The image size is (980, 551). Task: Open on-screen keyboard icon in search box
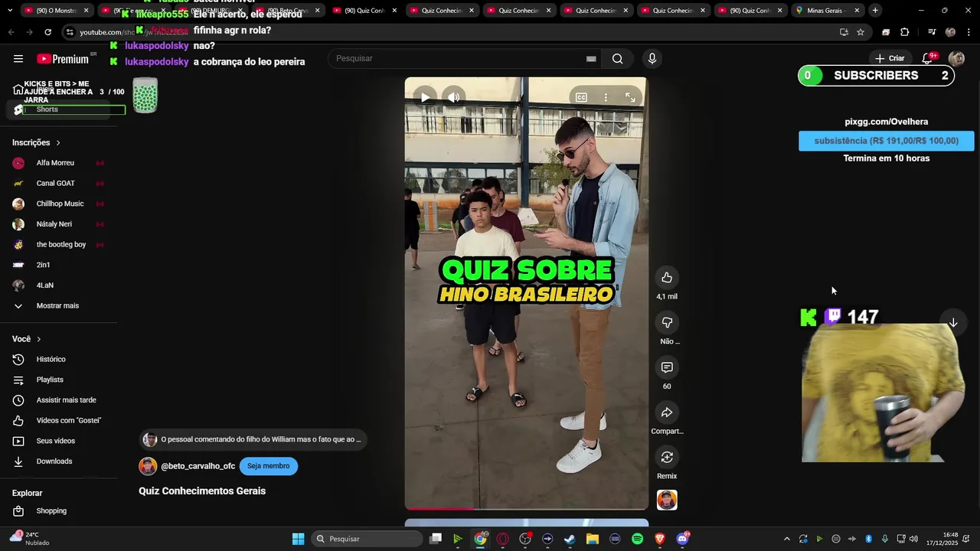click(591, 59)
